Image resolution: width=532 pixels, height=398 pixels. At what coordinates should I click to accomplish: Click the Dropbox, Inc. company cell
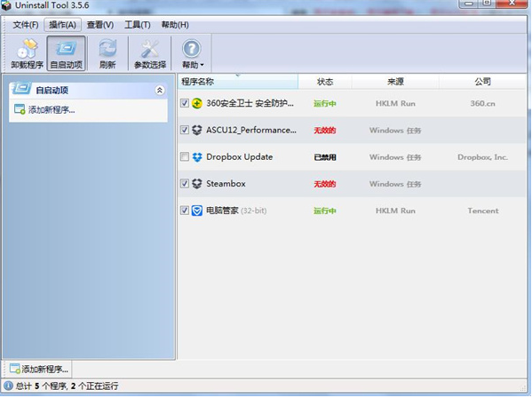point(482,157)
